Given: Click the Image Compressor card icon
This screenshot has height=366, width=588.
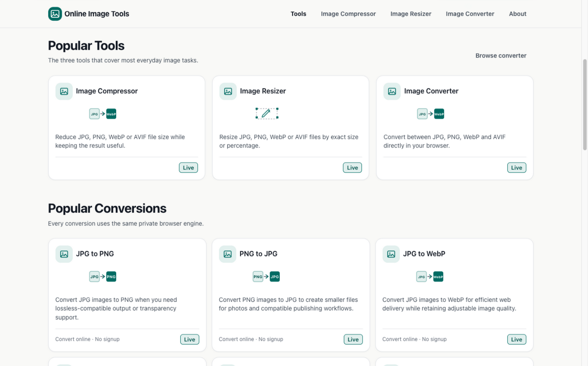Looking at the screenshot, I should [64, 91].
